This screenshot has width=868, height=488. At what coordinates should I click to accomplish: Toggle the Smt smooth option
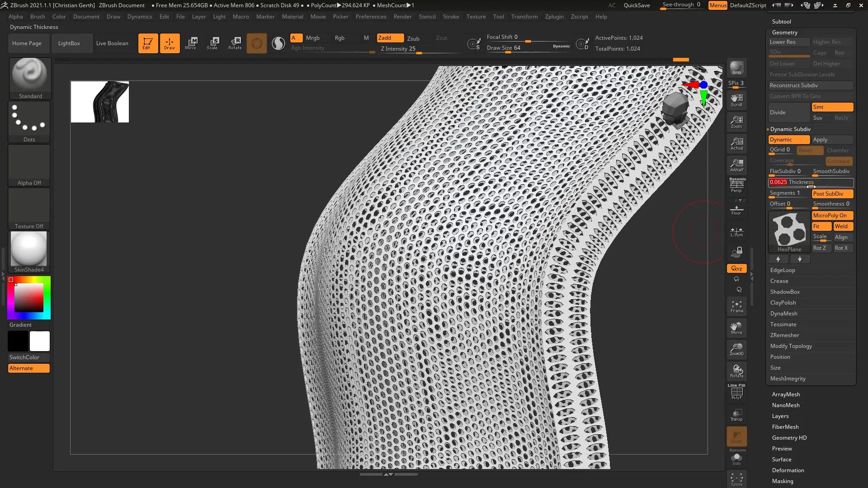pos(832,107)
